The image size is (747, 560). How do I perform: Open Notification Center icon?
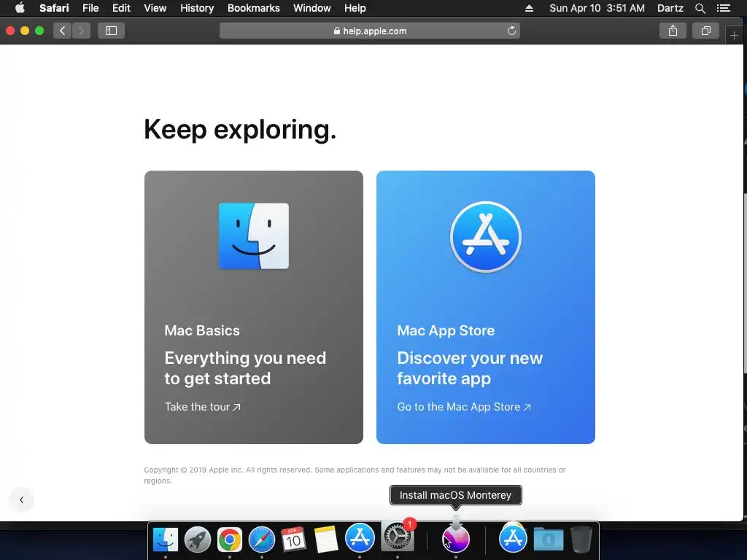pyautogui.click(x=724, y=8)
